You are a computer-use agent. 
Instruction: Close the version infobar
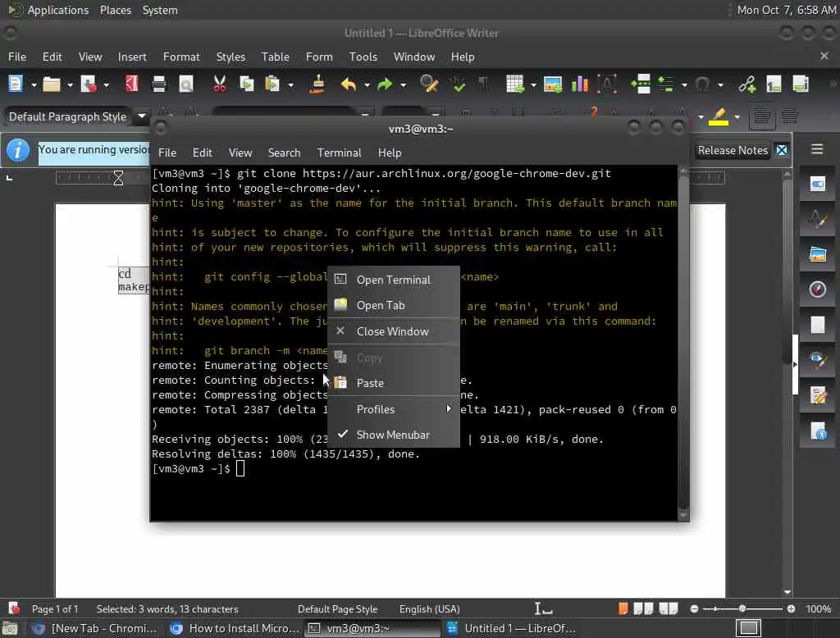782,151
